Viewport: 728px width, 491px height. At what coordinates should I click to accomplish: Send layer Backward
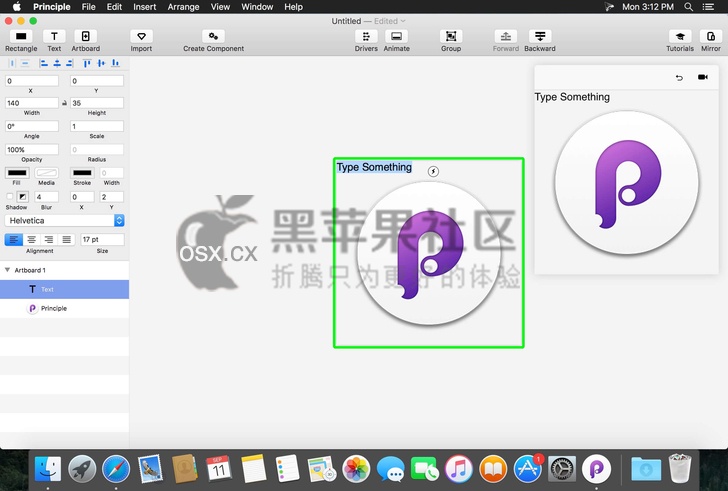pos(540,37)
